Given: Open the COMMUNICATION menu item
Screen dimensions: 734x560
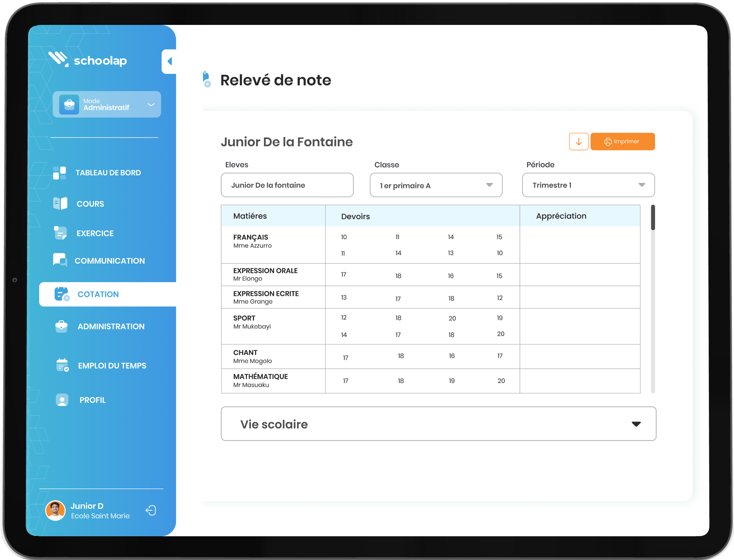Looking at the screenshot, I should [110, 261].
